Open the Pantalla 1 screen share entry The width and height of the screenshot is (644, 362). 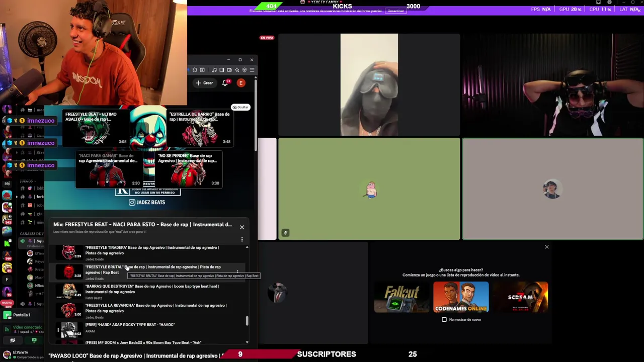tap(21, 315)
